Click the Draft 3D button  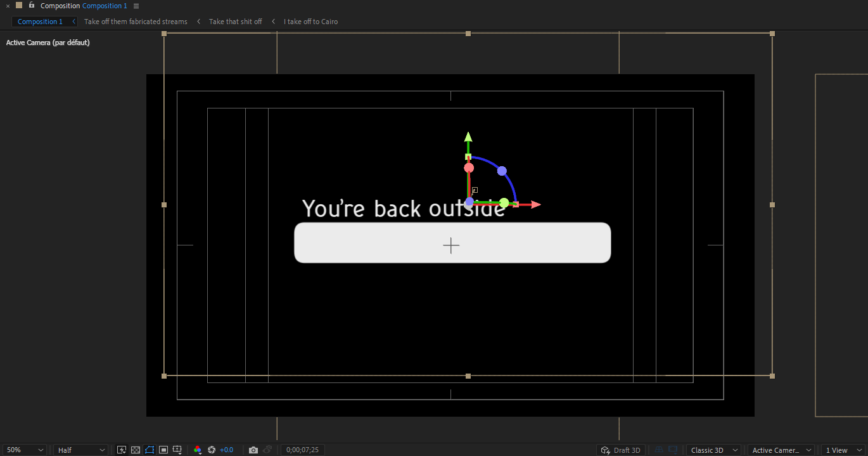[621, 450]
